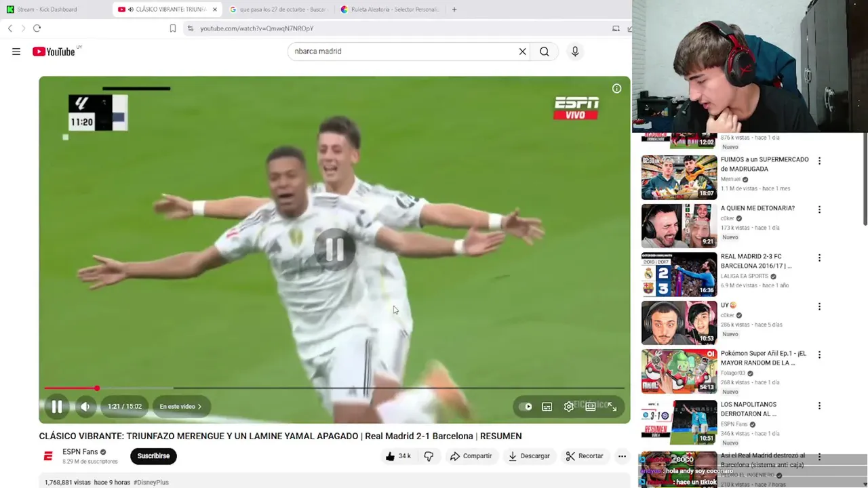This screenshot has width=868, height=488.
Task: Click the '1,768,881 vistas' view count
Action: click(x=68, y=483)
